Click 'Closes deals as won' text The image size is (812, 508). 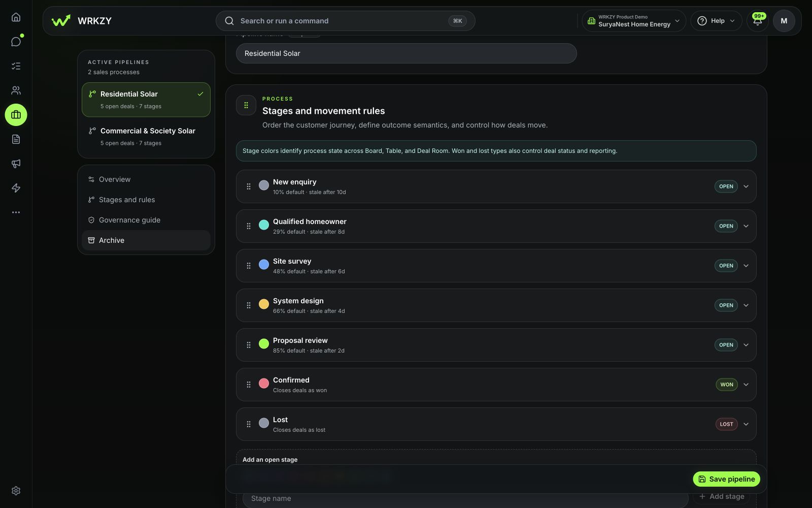tap(300, 390)
